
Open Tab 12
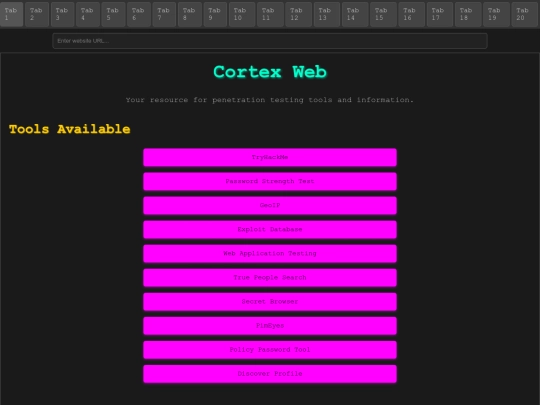[x=299, y=14]
